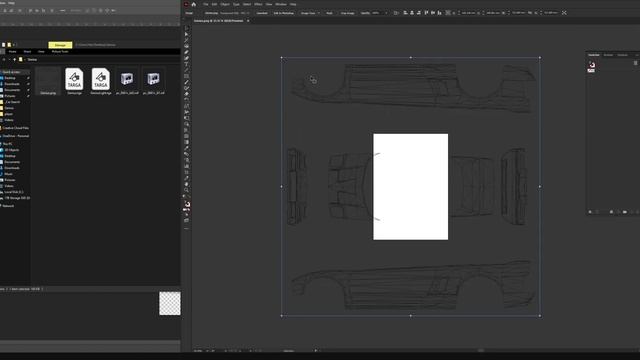Toggle constrain width and height proportions link
The width and height of the screenshot is (640, 360).
[x=530, y=13]
